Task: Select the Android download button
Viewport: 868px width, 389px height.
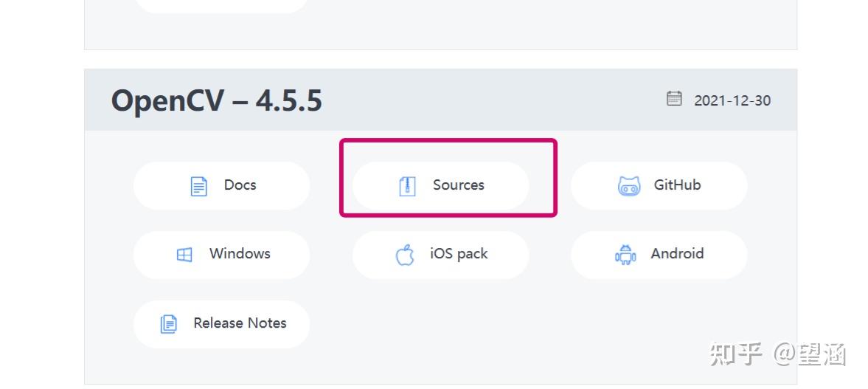Action: click(x=677, y=254)
